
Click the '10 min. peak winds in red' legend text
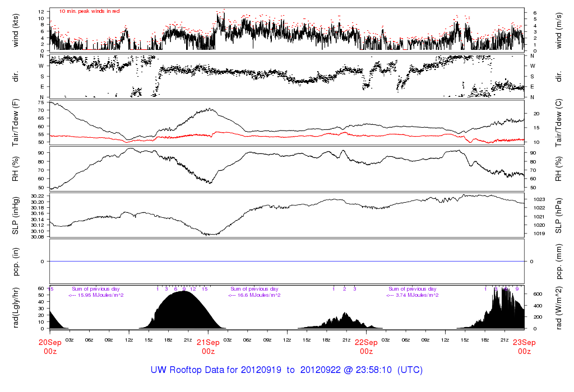pyautogui.click(x=89, y=11)
